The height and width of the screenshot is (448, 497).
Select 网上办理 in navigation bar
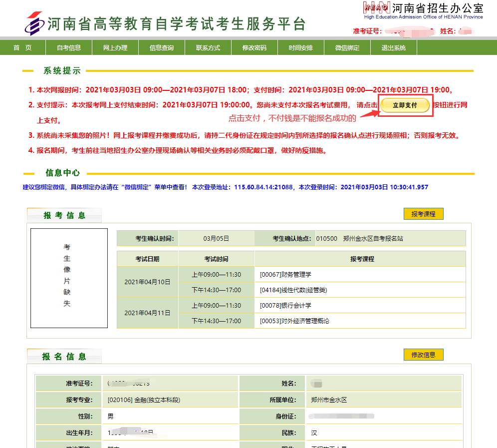[115, 48]
